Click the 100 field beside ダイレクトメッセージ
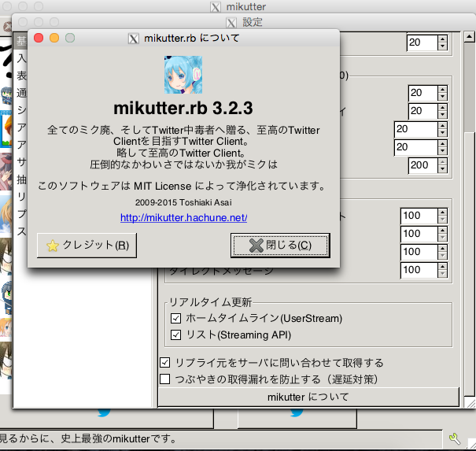This screenshot has width=476, height=451. point(419,270)
